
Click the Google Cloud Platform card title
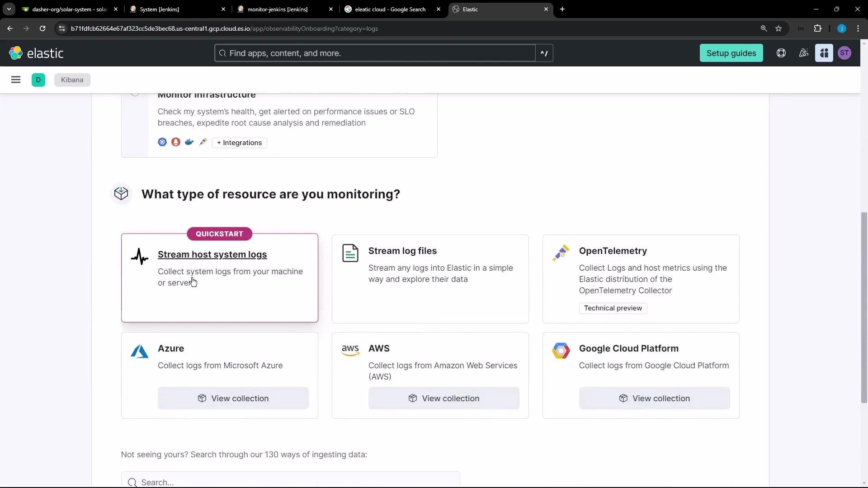coord(629,348)
